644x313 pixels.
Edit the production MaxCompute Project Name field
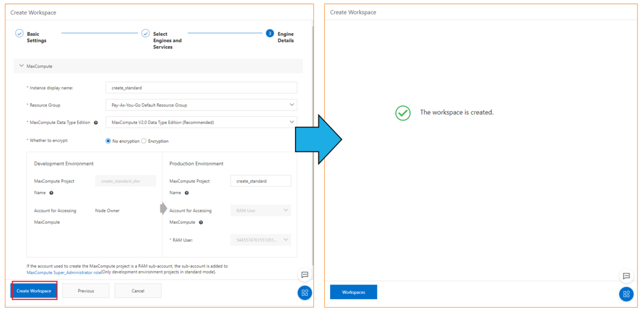pos(261,181)
